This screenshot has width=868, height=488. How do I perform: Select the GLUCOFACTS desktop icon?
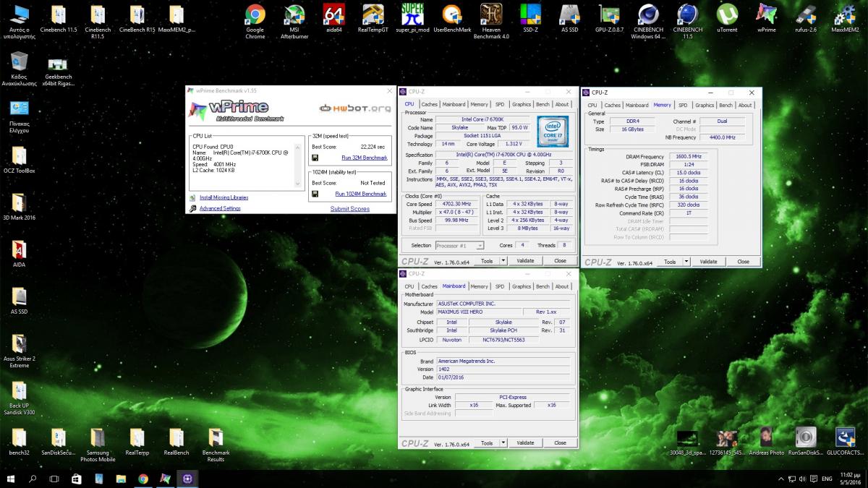pyautogui.click(x=845, y=442)
